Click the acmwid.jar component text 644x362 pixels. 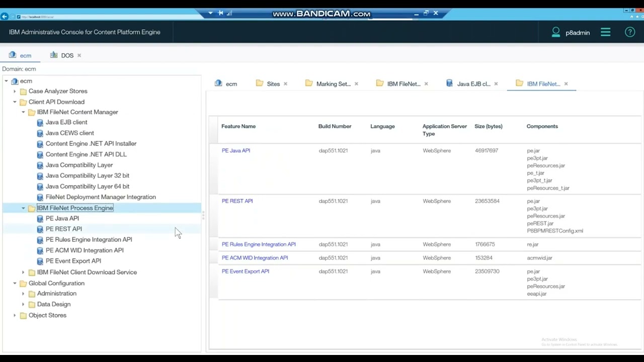pyautogui.click(x=539, y=258)
